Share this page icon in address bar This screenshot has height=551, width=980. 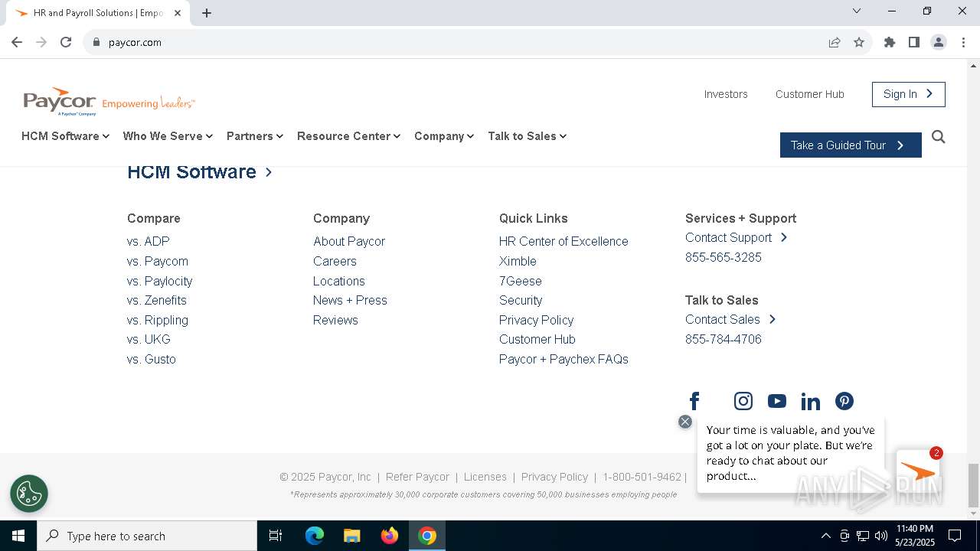click(835, 42)
